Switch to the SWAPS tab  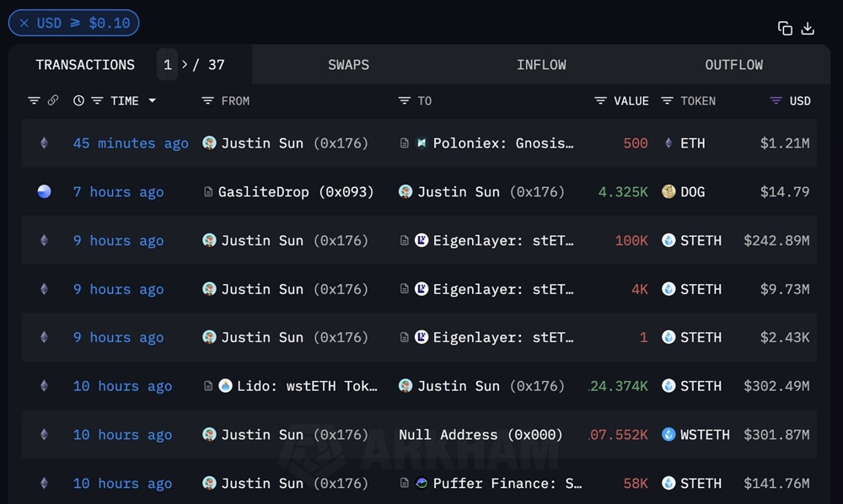pyautogui.click(x=348, y=65)
